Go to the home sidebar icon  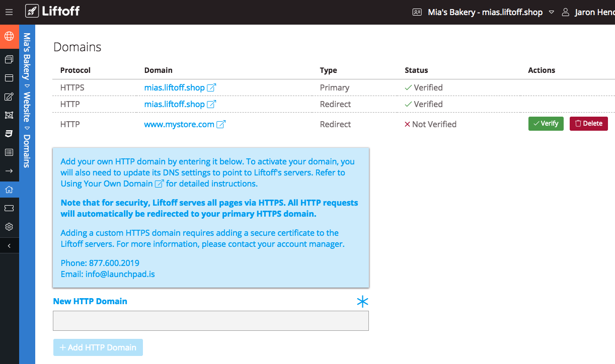point(9,190)
